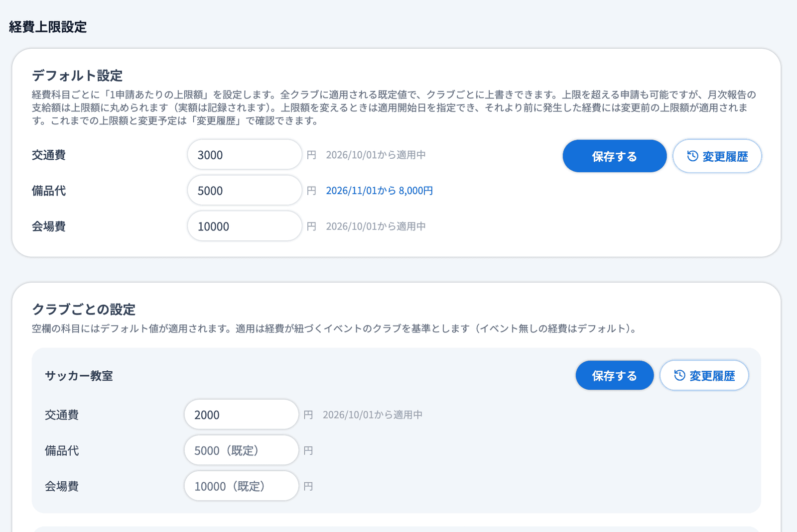Image resolution: width=797 pixels, height=532 pixels.
Task: Click the 交通費 label in デフォルト設定
Action: (49, 155)
